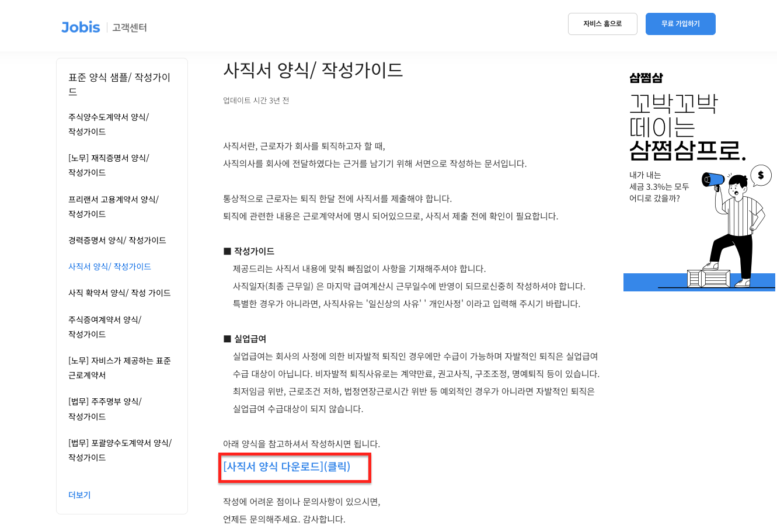The height and width of the screenshot is (532, 777).
Task: Click the 자비스 홈으로 button
Action: tap(602, 24)
